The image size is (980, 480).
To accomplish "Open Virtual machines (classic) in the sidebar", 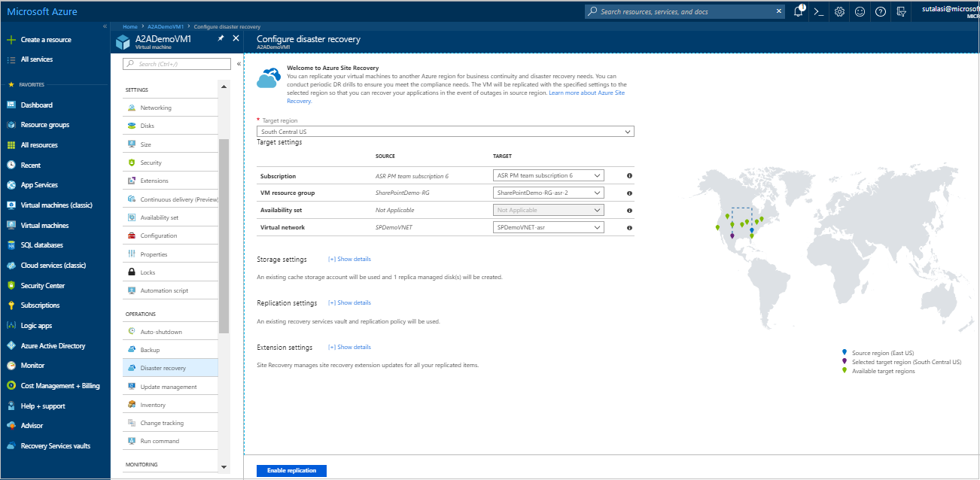I will pyautogui.click(x=55, y=205).
